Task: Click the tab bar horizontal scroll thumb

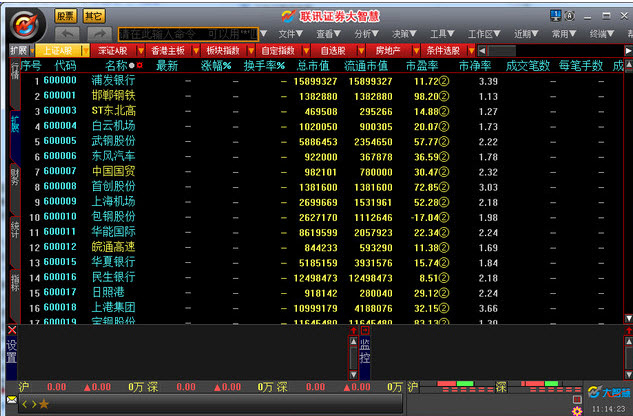Action: coord(501,51)
